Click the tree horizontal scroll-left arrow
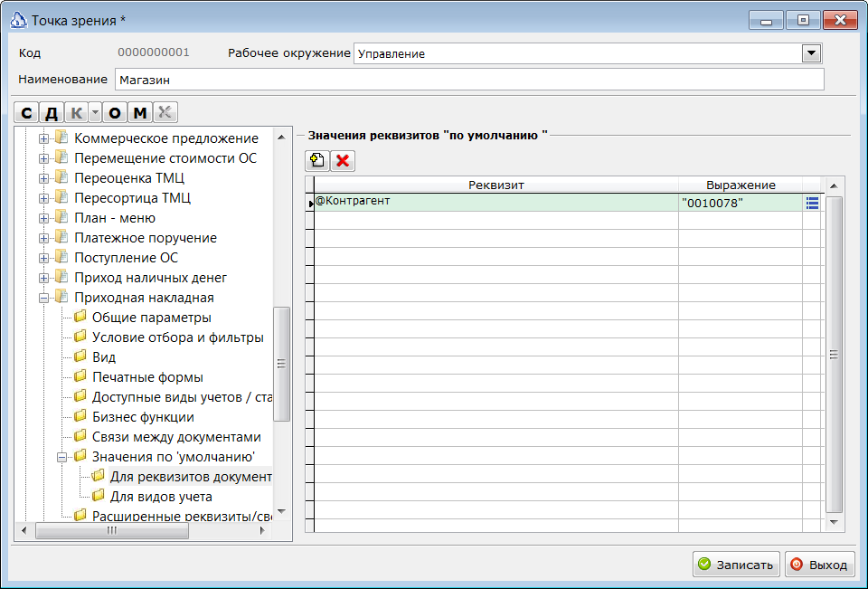The width and height of the screenshot is (868, 589). 24,530
